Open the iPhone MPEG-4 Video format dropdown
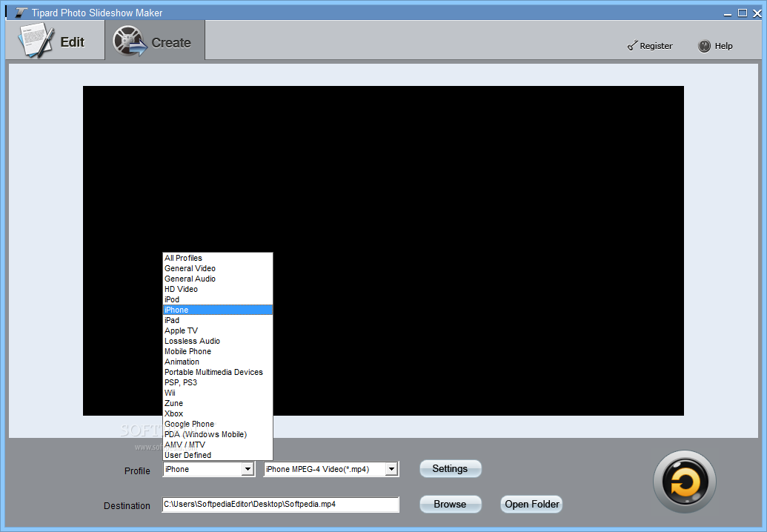Screen dimensions: 767x532 [331, 470]
